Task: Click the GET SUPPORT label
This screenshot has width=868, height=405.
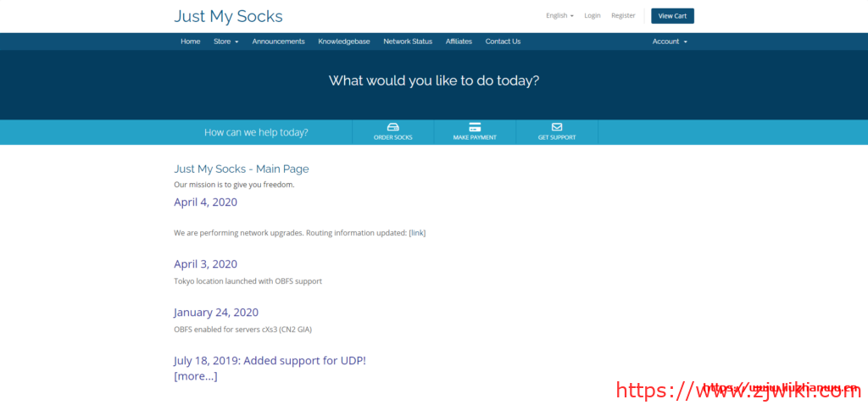Action: click(556, 137)
